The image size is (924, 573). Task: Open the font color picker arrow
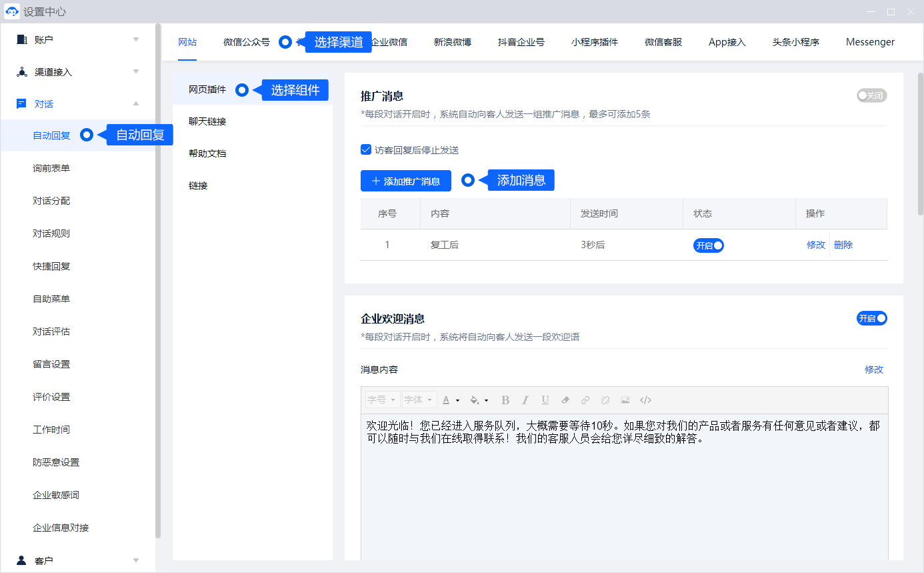click(457, 400)
